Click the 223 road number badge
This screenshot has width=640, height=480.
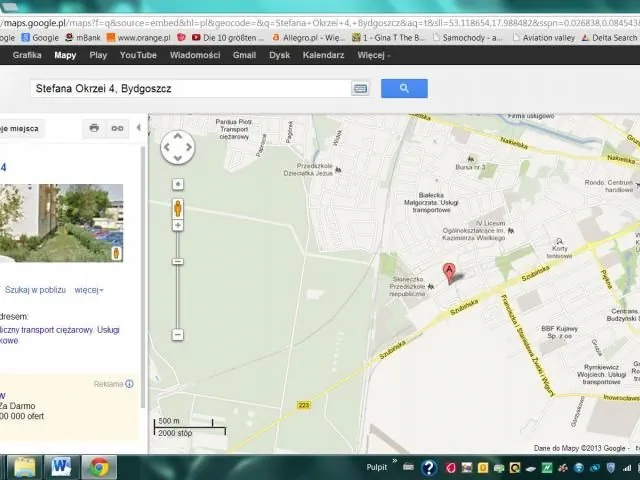click(304, 405)
